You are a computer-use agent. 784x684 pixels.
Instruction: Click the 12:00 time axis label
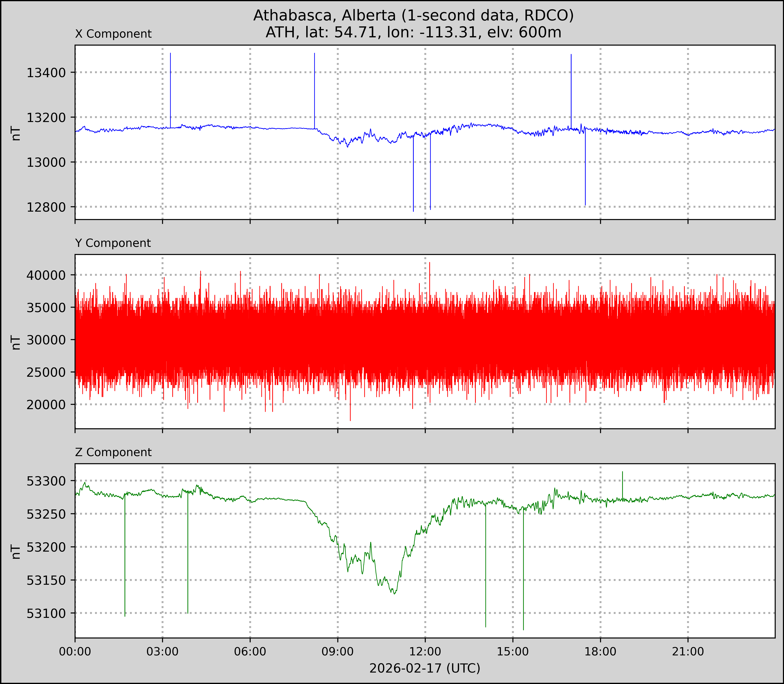[425, 652]
